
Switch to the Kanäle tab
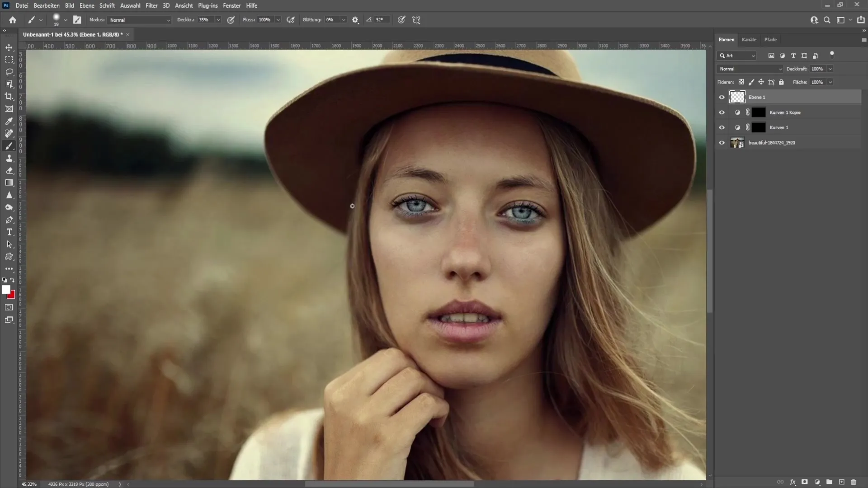749,39
